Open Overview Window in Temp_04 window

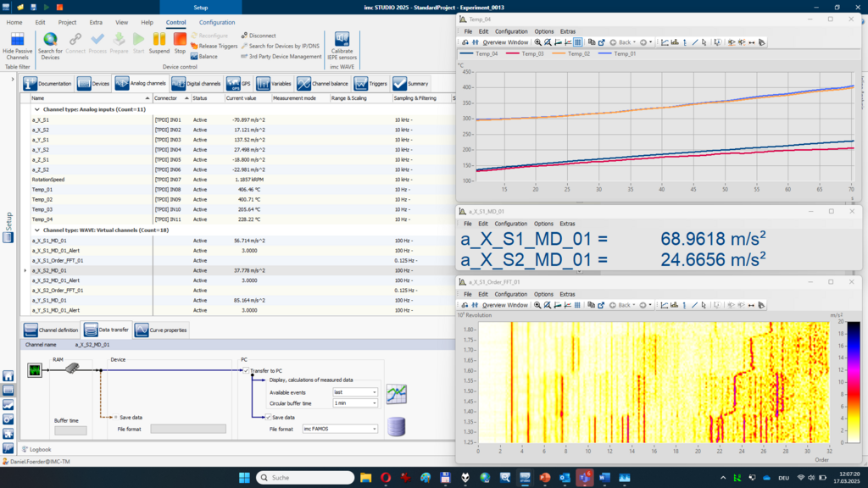coord(505,42)
